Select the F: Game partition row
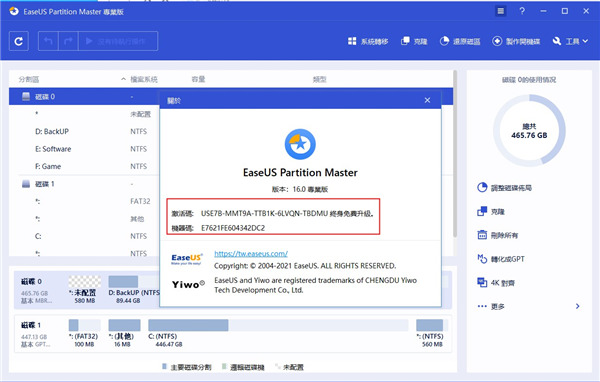The width and height of the screenshot is (600, 382). tap(84, 167)
